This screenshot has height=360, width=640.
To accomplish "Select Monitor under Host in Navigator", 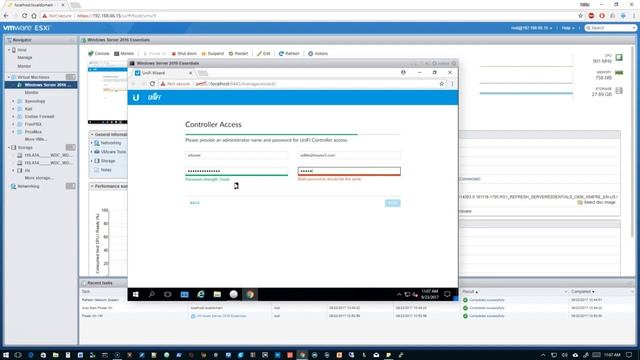I will coord(24,66).
